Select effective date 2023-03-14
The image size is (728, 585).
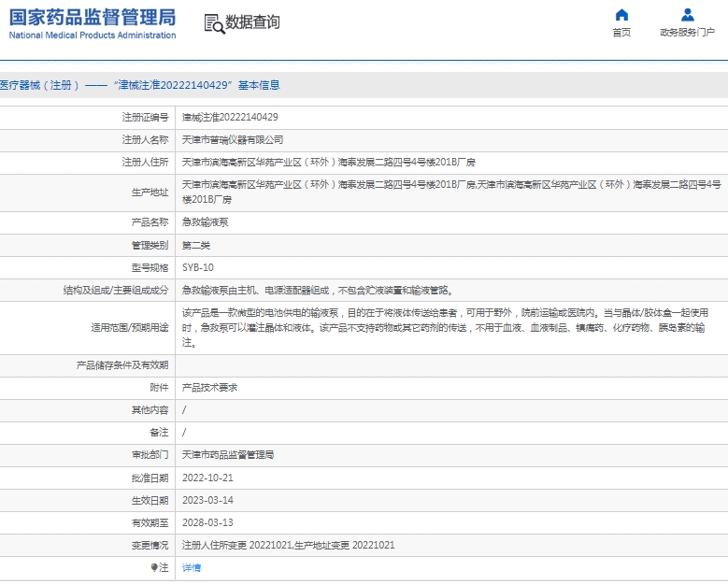207,500
